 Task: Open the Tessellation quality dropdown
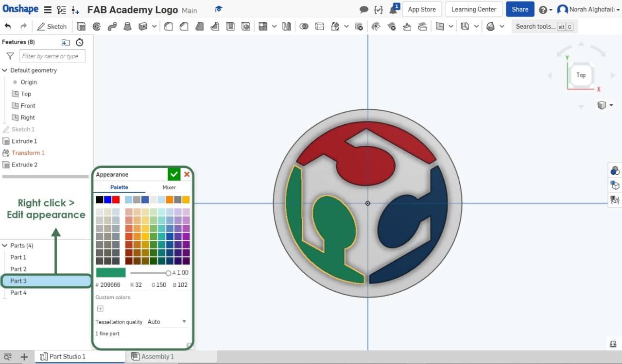[167, 322]
